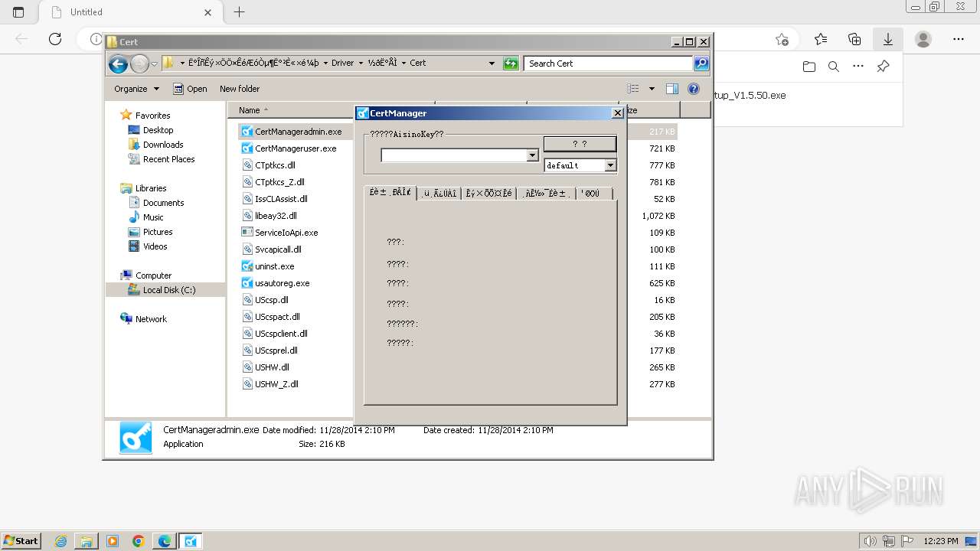The width and height of the screenshot is (980, 551).
Task: Select IssCLAssist.dll file icon
Action: pyautogui.click(x=247, y=199)
